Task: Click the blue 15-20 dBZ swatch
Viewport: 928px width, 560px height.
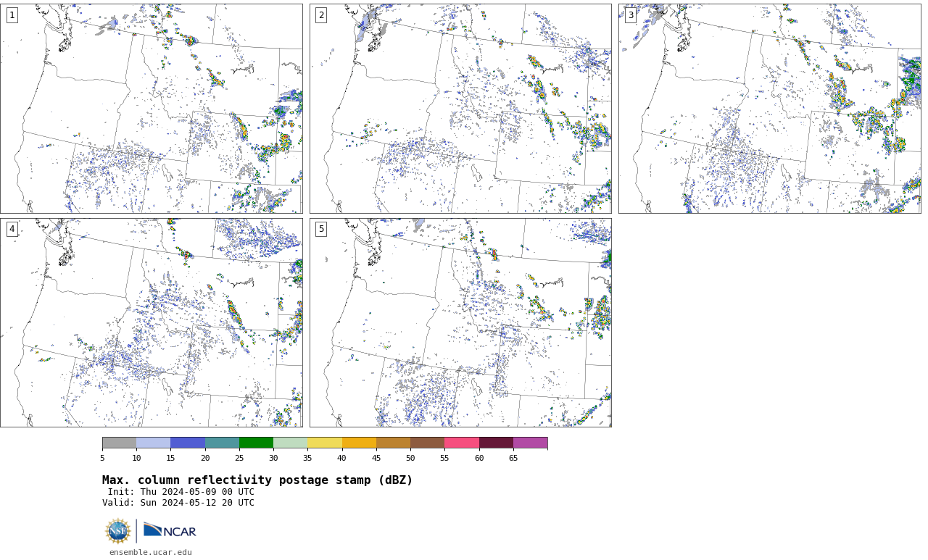Action: tap(188, 443)
